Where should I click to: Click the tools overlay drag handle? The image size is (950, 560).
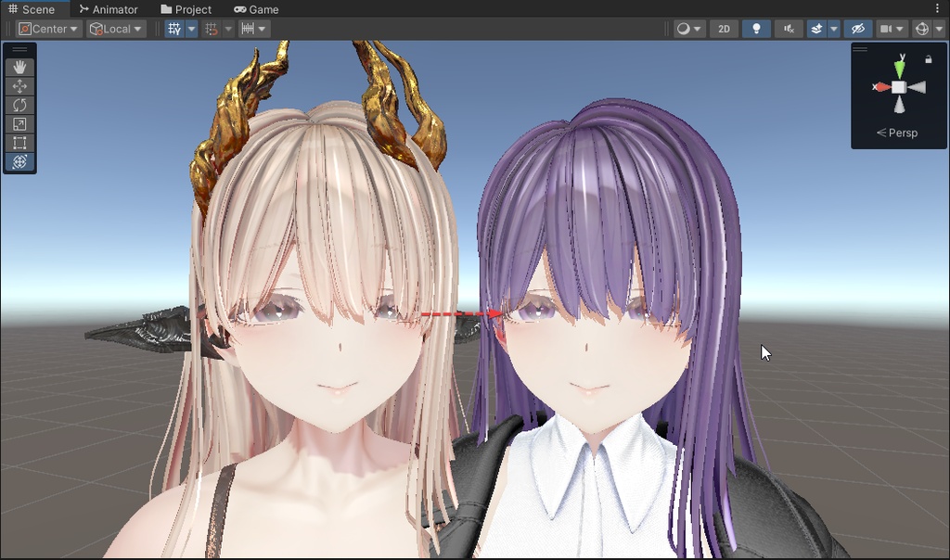[x=19, y=50]
